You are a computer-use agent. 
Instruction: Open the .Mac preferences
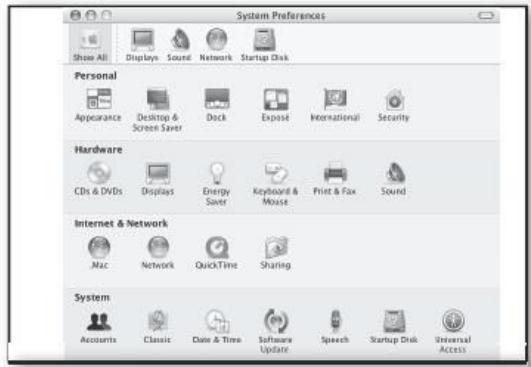(99, 253)
